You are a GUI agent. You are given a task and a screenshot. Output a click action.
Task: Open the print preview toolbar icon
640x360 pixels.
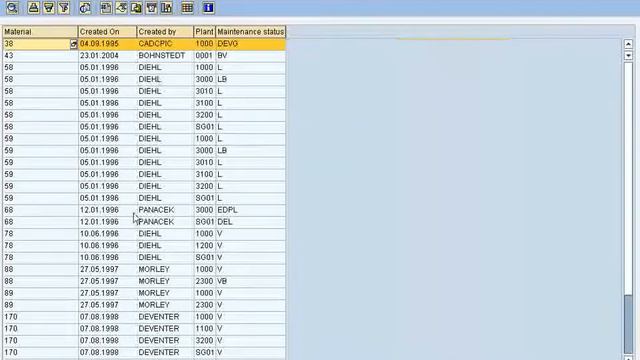[x=85, y=8]
